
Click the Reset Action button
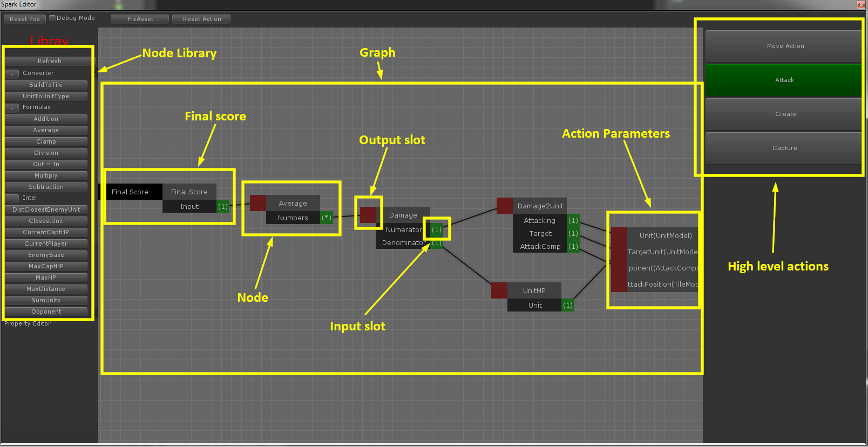click(x=201, y=19)
